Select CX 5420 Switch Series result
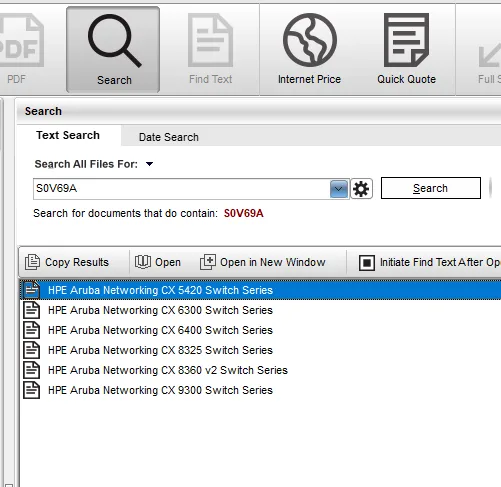This screenshot has width=501, height=487. coord(261,290)
